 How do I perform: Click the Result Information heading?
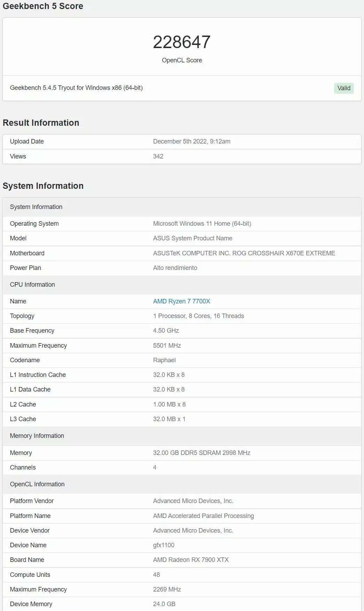point(41,123)
